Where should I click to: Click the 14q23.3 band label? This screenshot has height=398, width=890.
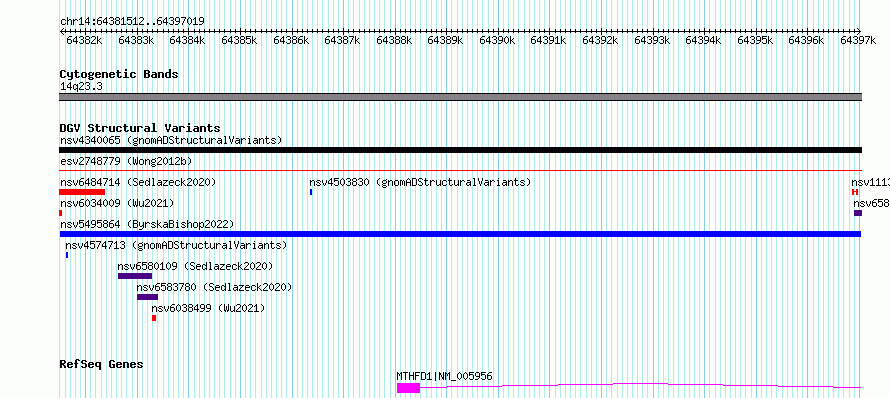[x=81, y=86]
